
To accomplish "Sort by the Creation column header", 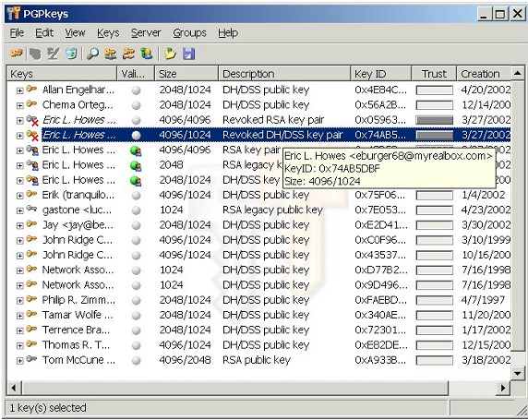I will point(484,74).
